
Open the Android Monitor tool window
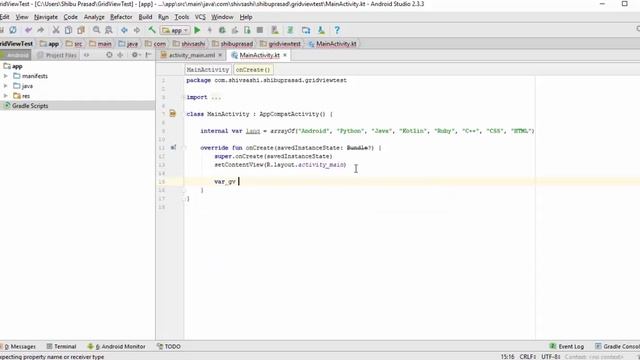(117, 347)
